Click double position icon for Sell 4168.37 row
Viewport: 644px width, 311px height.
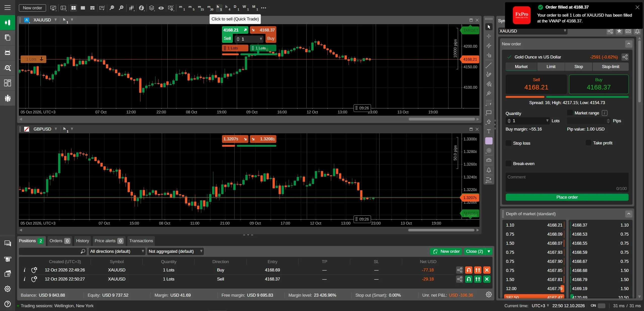pos(478,279)
